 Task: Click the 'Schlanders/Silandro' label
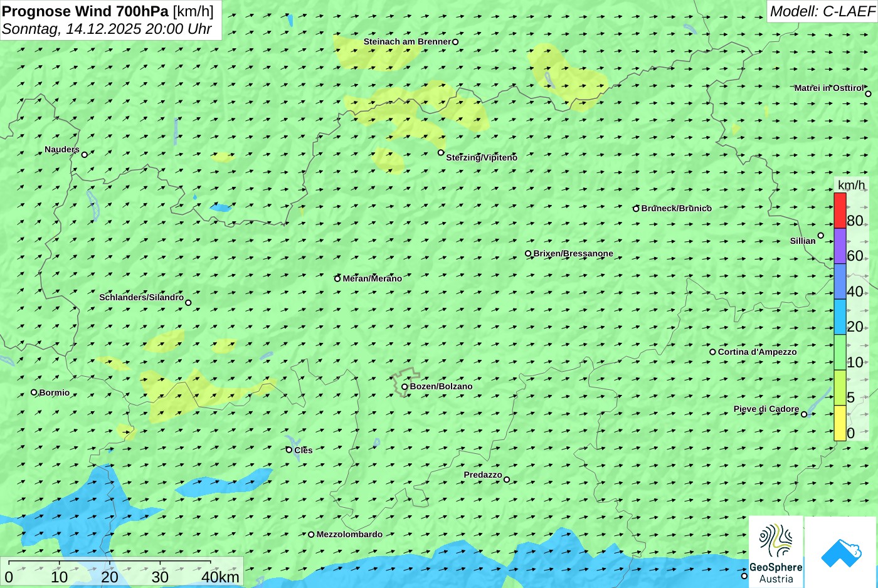(141, 297)
